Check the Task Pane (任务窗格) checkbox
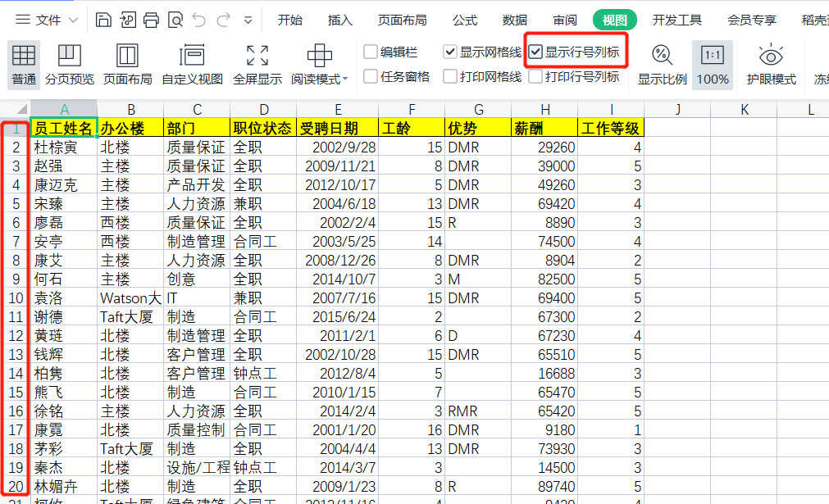The height and width of the screenshot is (504, 829). (x=371, y=76)
